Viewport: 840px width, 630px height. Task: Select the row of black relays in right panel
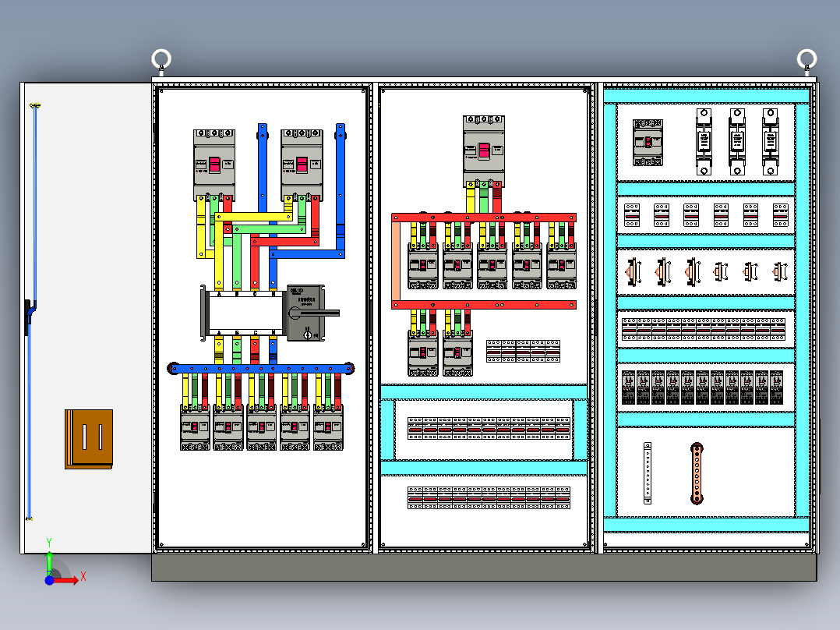[702, 387]
